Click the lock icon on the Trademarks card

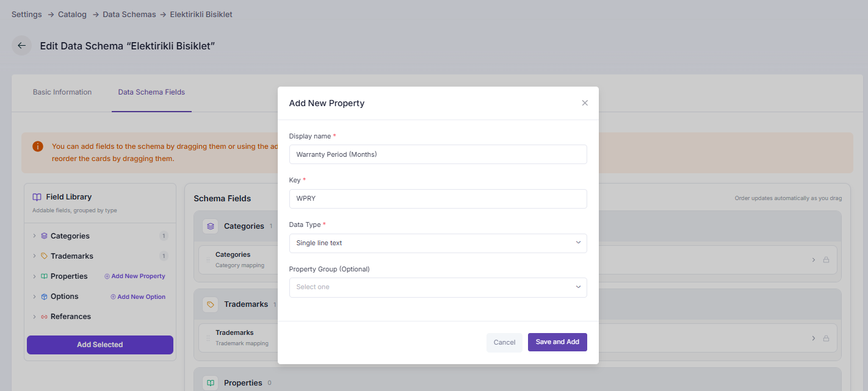click(826, 338)
